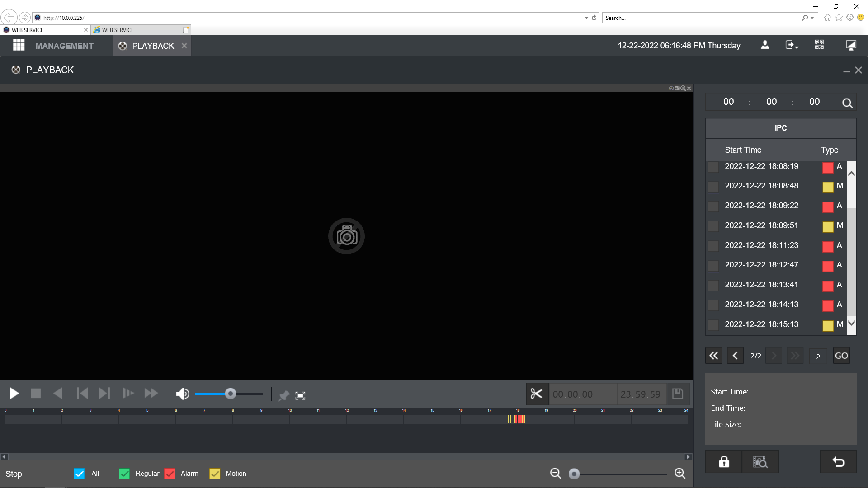Open the file search list icon
Viewport: 868px width, 488px height.
point(760,462)
